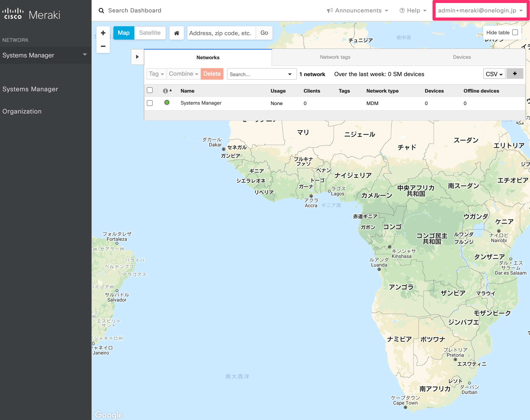This screenshot has height=420, width=530.
Task: Open the Announcements dropdown menu
Action: [x=357, y=10]
